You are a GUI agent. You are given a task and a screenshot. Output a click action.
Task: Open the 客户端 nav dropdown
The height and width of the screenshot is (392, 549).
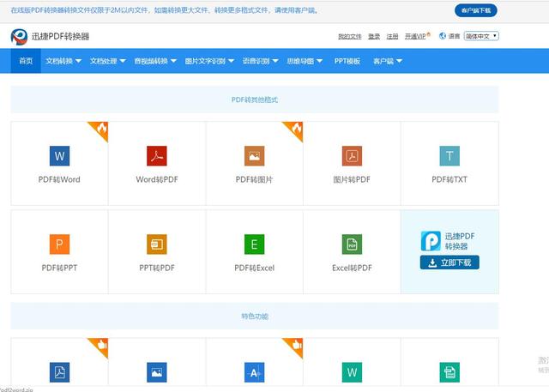pos(388,61)
